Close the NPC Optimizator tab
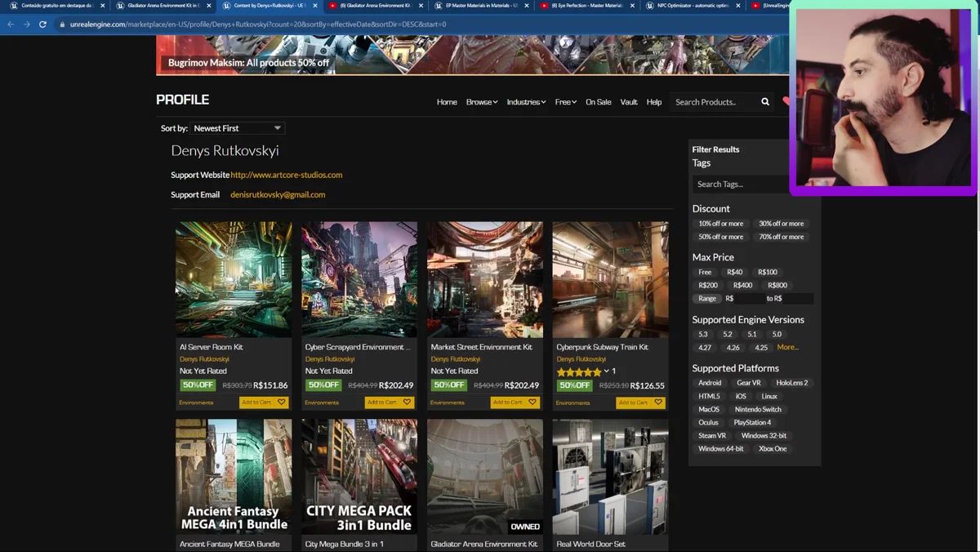980x552 pixels. 738,6
